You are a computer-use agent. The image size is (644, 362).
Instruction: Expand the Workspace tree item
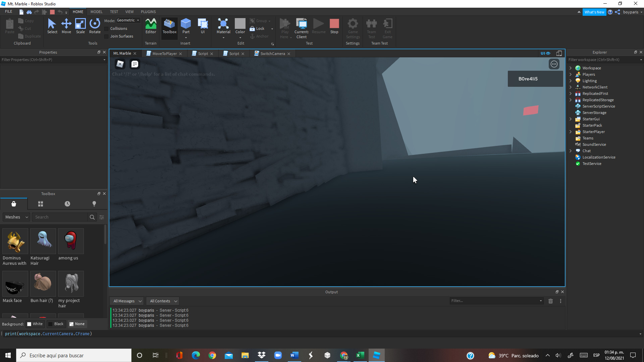(571, 68)
